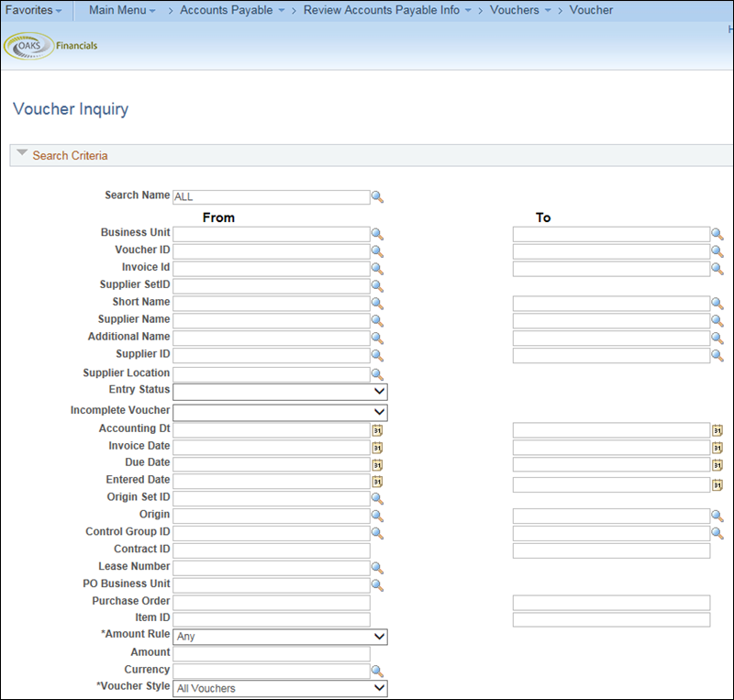Click the Invoice Id To field
Screen dimensions: 734x700
[611, 269]
